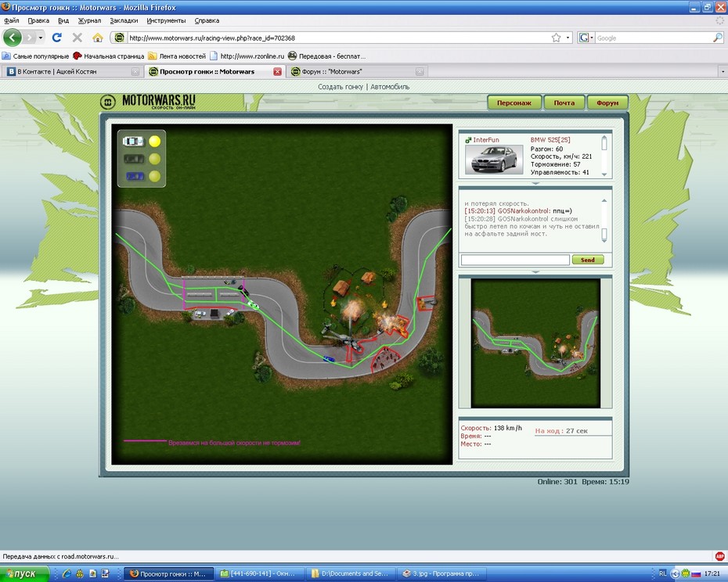Bookmark this page with the star icon
Image resolution: width=728 pixels, height=582 pixels.
coord(557,38)
